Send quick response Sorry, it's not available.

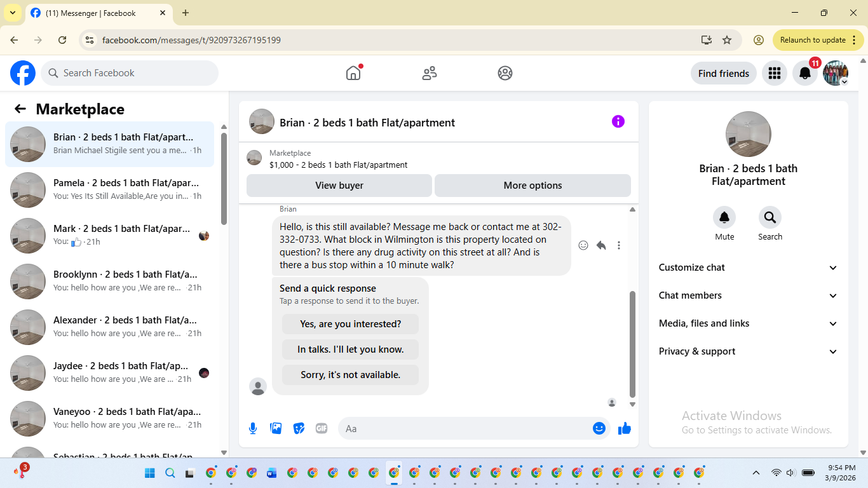[351, 375]
